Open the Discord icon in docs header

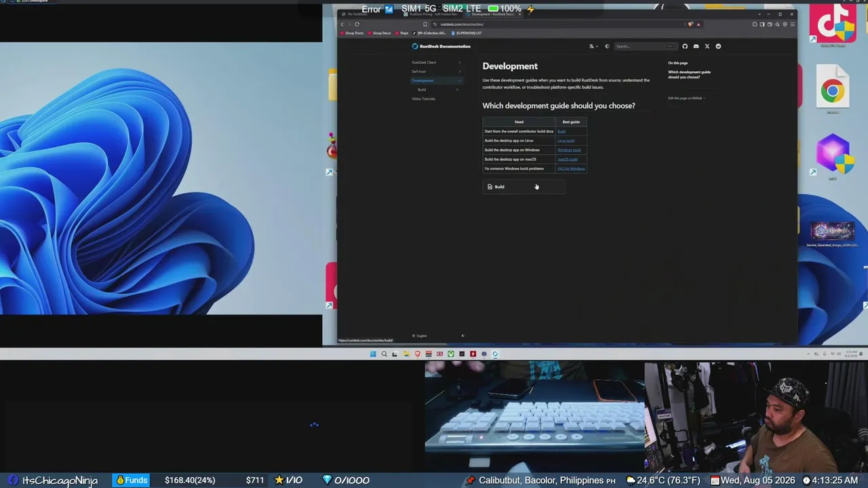pyautogui.click(x=696, y=46)
